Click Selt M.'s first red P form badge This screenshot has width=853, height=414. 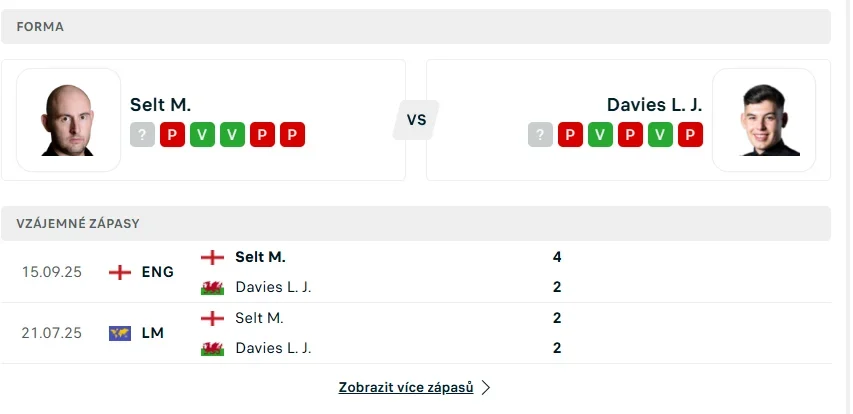click(x=172, y=135)
